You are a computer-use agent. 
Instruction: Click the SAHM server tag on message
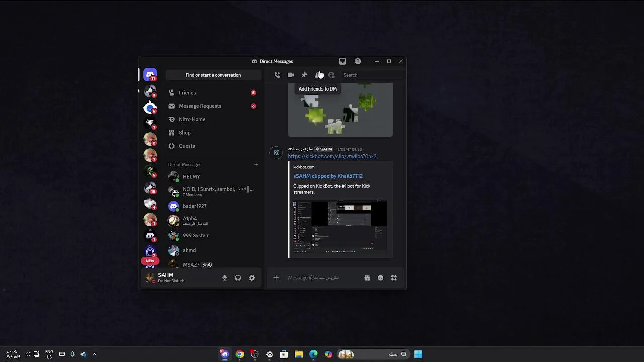tap(324, 149)
